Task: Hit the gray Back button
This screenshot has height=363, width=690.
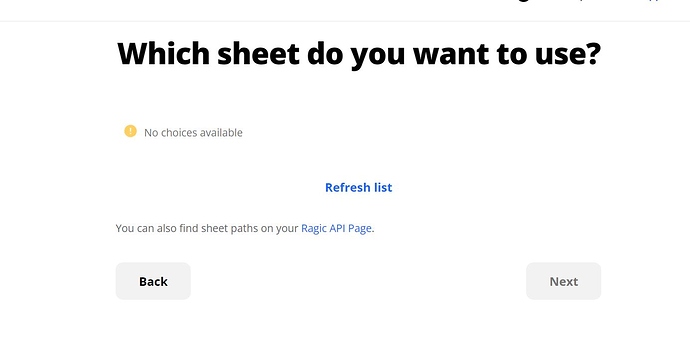Action: coord(153,281)
